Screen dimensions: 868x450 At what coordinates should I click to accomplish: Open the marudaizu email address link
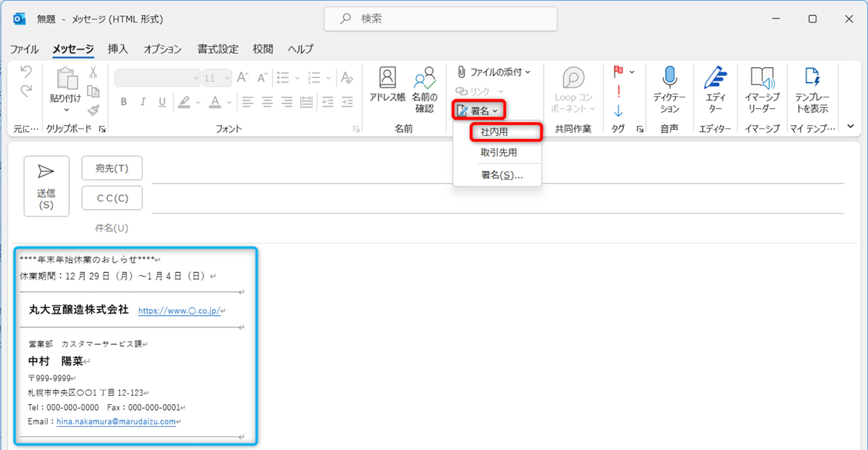pyautogui.click(x=116, y=422)
